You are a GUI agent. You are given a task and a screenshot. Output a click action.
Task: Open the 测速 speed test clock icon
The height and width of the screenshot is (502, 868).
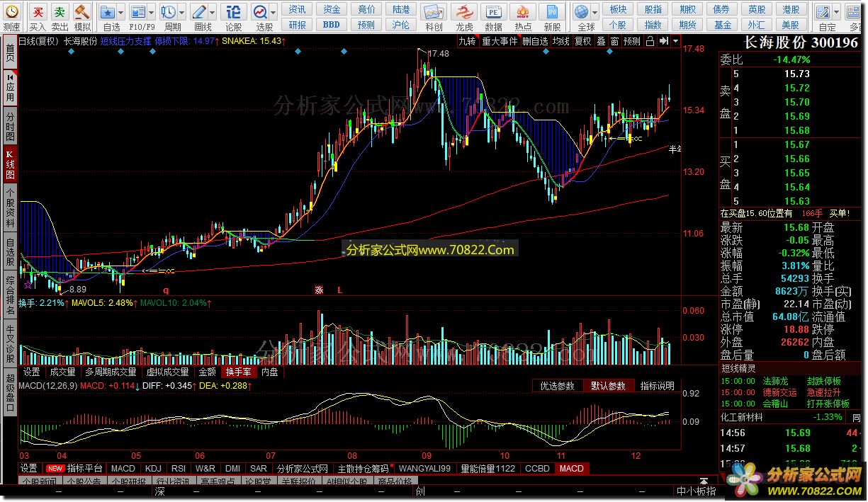pos(11,12)
